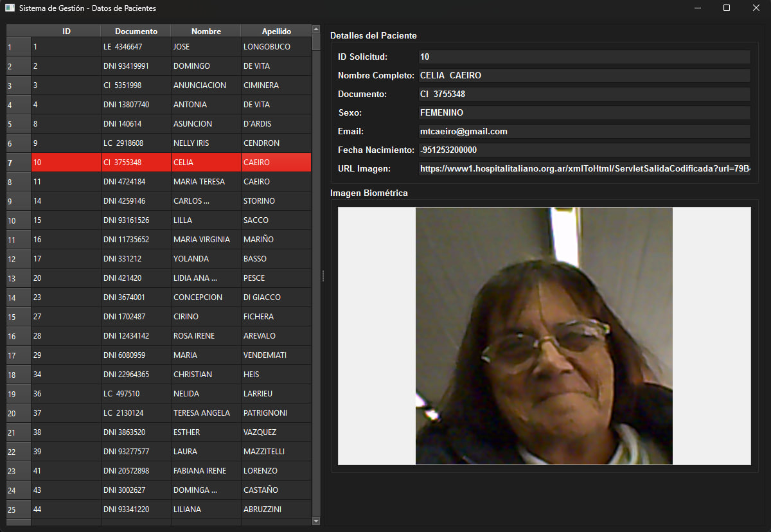This screenshot has height=532, width=771.
Task: Select row header number 19
Action: tap(19, 394)
